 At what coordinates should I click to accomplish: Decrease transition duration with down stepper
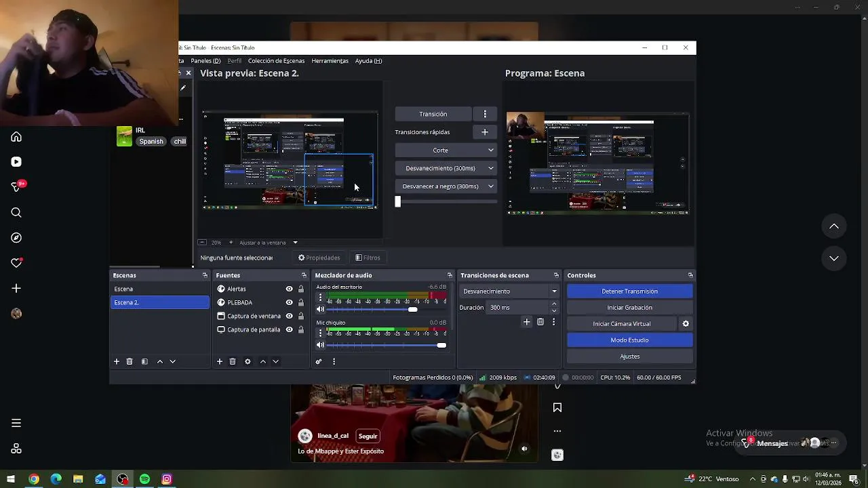coord(554,311)
